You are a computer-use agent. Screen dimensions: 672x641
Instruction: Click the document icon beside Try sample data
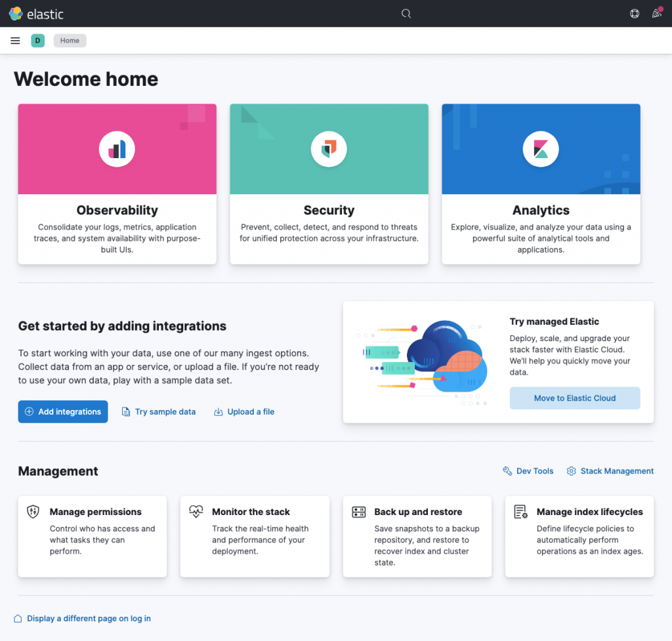tap(125, 412)
